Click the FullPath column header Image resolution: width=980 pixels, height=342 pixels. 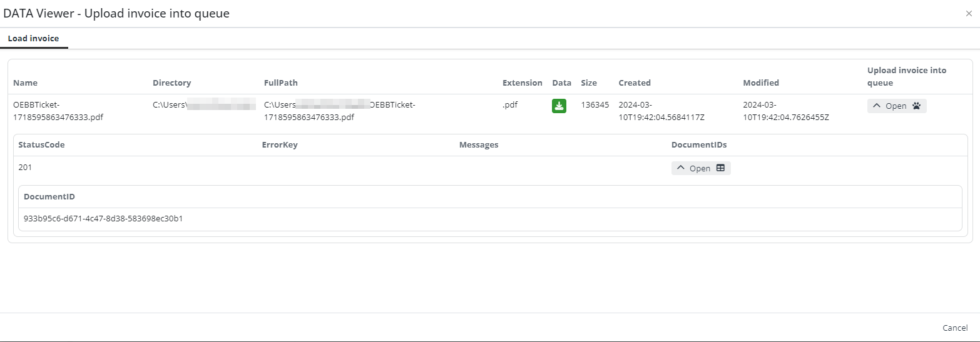click(281, 83)
